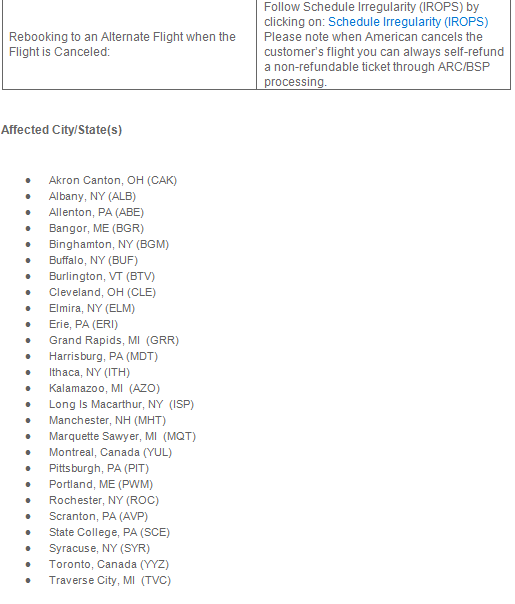Open the Schedule Irregularity (IROPS) link

[408, 22]
